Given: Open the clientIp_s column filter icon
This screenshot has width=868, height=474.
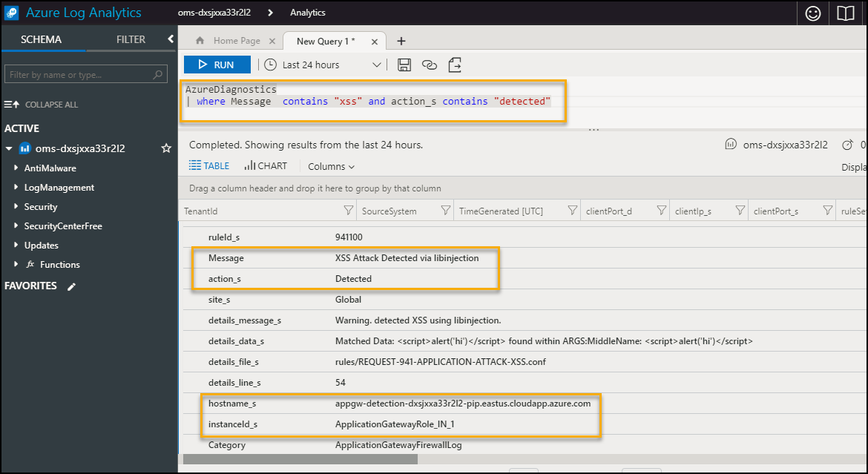Looking at the screenshot, I should coord(740,211).
